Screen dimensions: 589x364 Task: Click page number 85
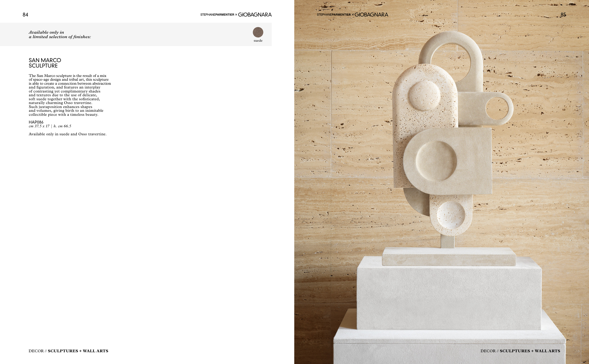[x=563, y=15]
